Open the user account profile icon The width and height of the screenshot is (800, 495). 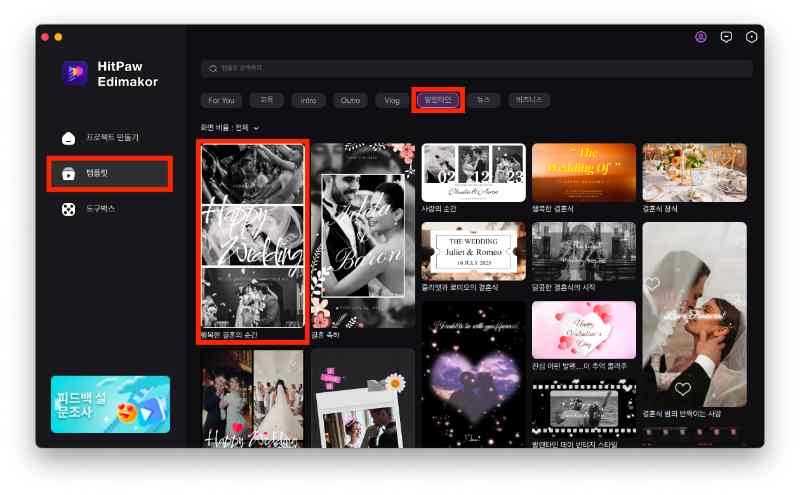point(701,37)
